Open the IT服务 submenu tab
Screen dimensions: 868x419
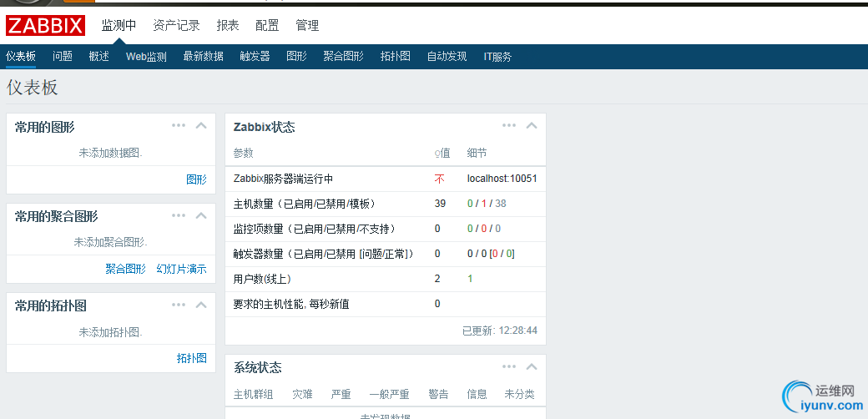pos(497,56)
